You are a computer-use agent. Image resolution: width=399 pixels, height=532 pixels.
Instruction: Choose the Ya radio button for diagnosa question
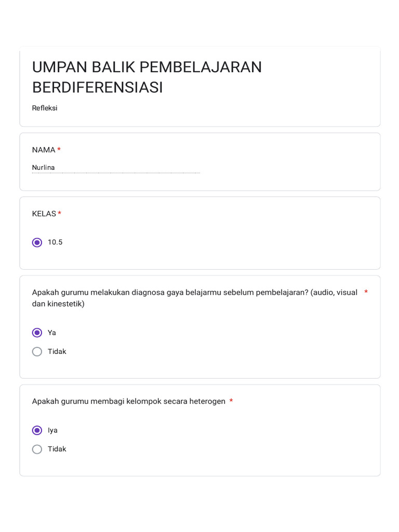click(37, 333)
